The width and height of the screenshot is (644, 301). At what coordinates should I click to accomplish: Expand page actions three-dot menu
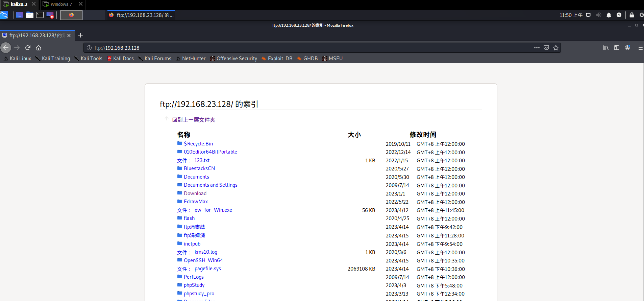pos(537,48)
